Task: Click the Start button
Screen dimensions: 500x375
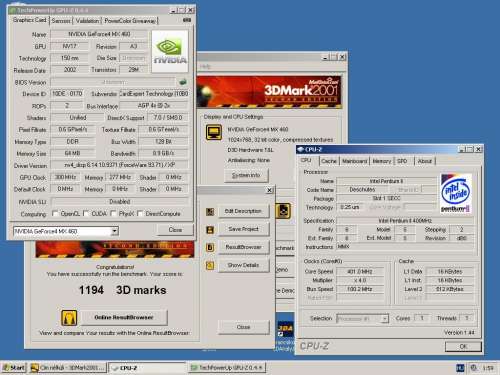Action: pos(14,368)
